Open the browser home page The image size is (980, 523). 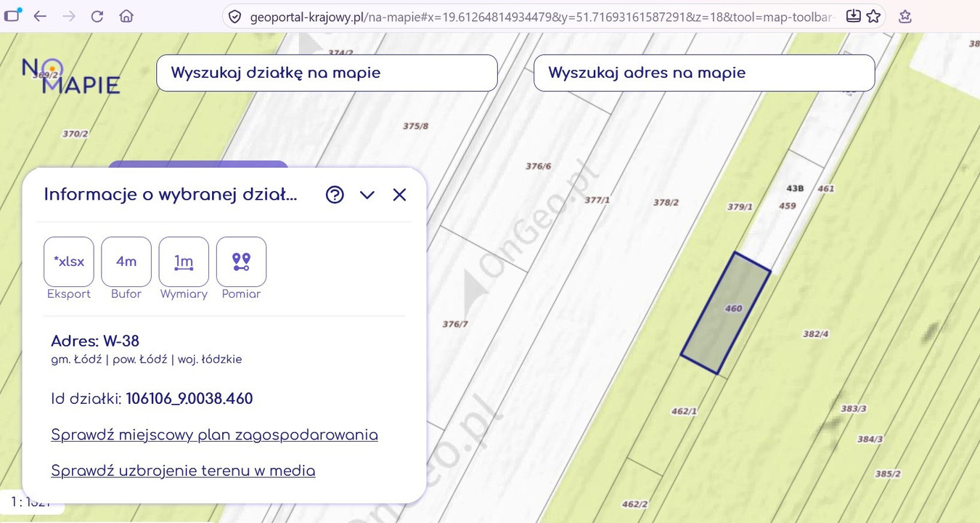[126, 16]
